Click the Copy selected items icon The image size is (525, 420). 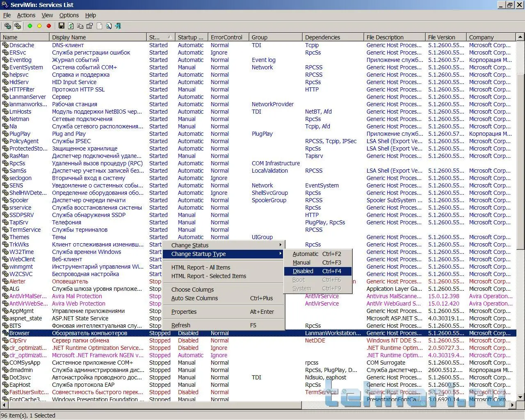tap(80, 26)
